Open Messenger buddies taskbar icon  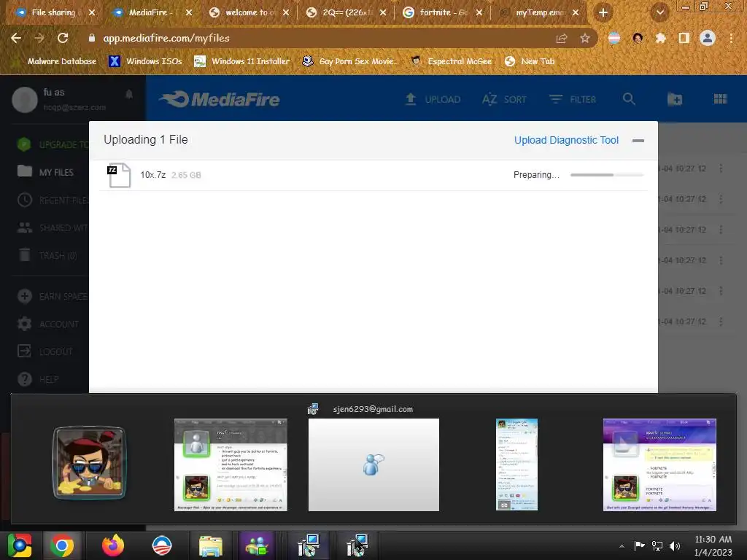[x=257, y=545]
